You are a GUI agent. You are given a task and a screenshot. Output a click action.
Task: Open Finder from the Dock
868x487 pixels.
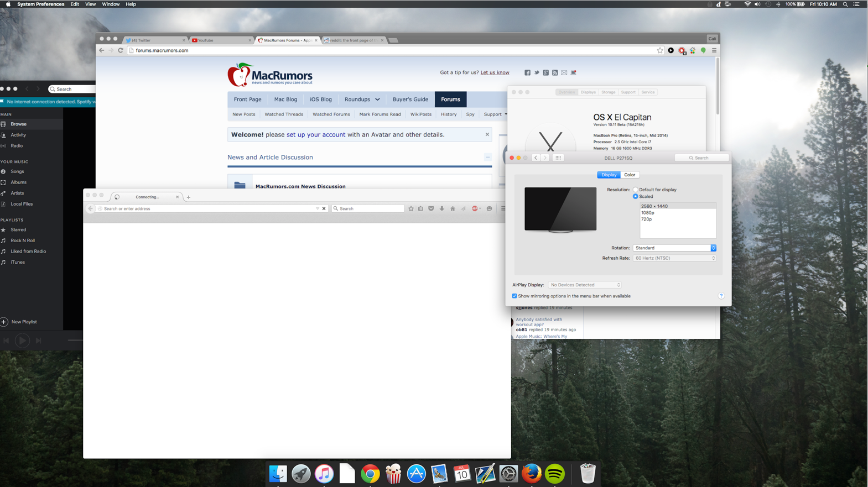pos(278,474)
